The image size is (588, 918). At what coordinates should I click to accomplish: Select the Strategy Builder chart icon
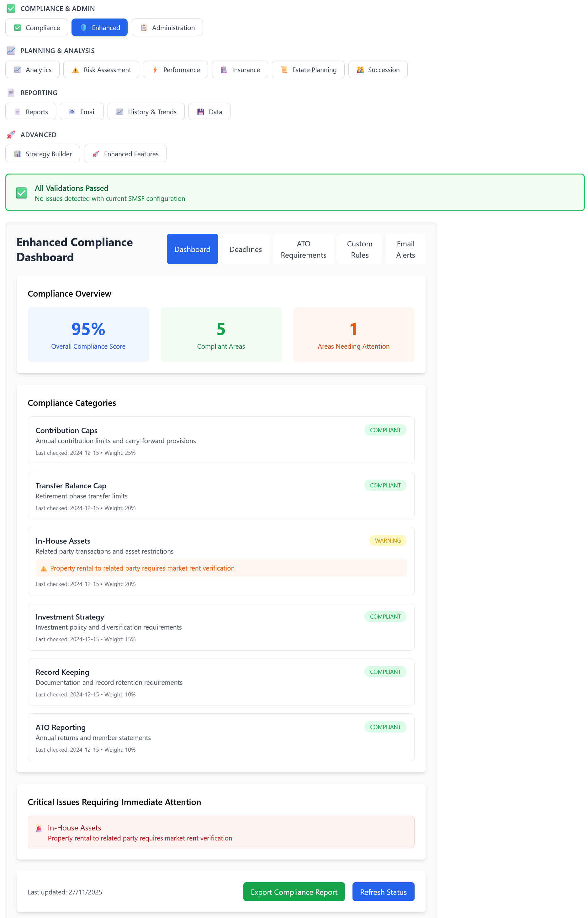point(17,153)
